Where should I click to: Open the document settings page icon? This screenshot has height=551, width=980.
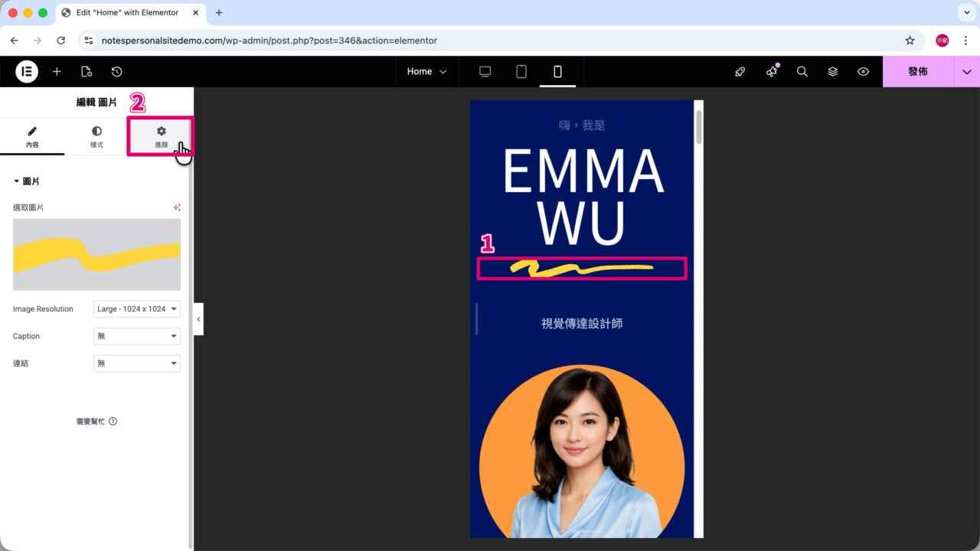pyautogui.click(x=87, y=71)
